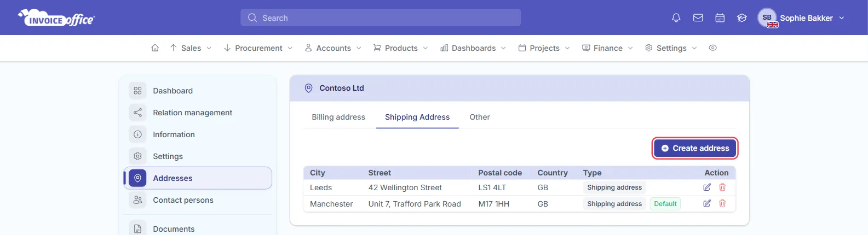Delete the Manchester address row
This screenshot has height=235, width=868.
point(722,204)
